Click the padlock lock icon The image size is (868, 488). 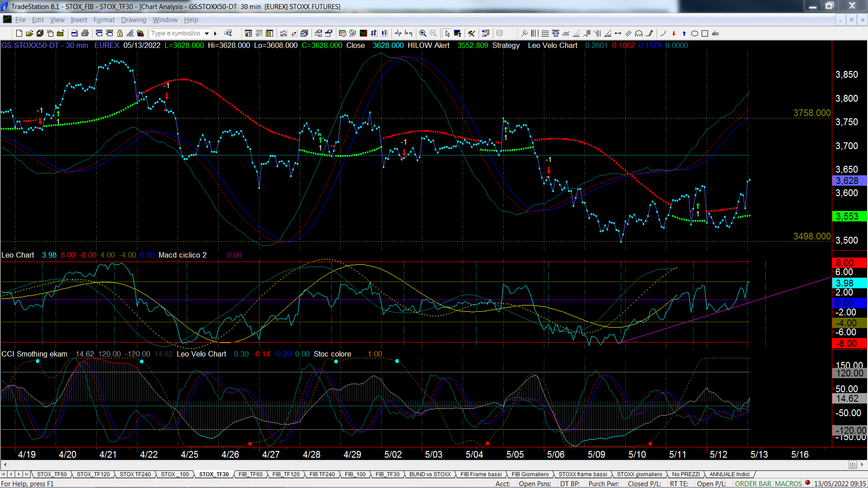(120, 33)
